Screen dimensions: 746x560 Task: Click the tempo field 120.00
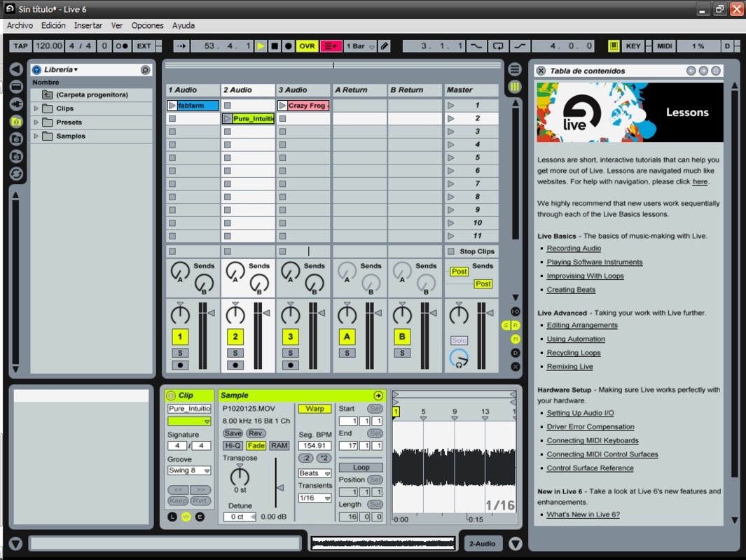(x=49, y=46)
